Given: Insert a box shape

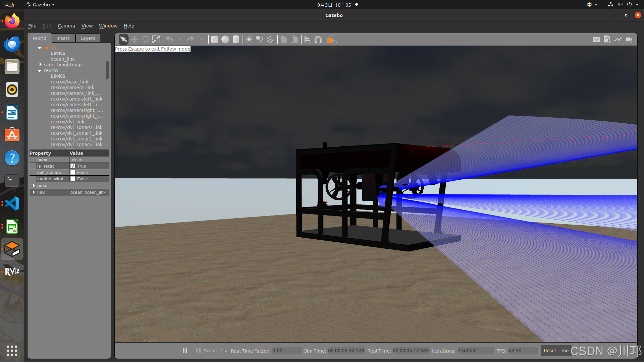Looking at the screenshot, I should [x=214, y=40].
